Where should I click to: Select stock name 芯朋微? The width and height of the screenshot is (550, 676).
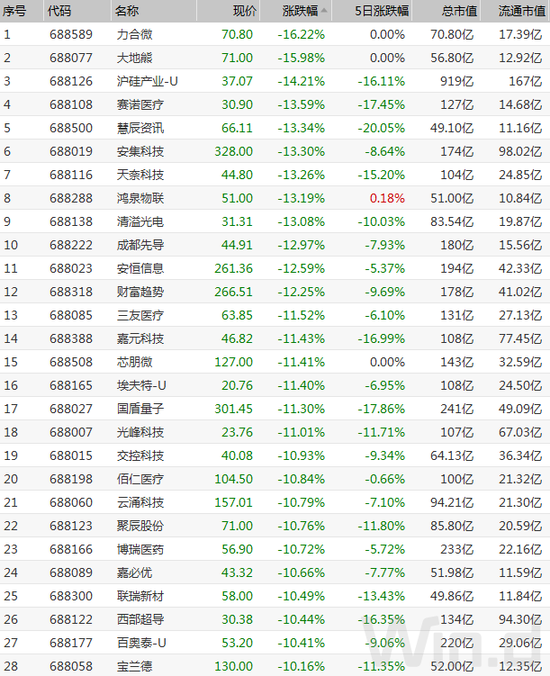(134, 362)
